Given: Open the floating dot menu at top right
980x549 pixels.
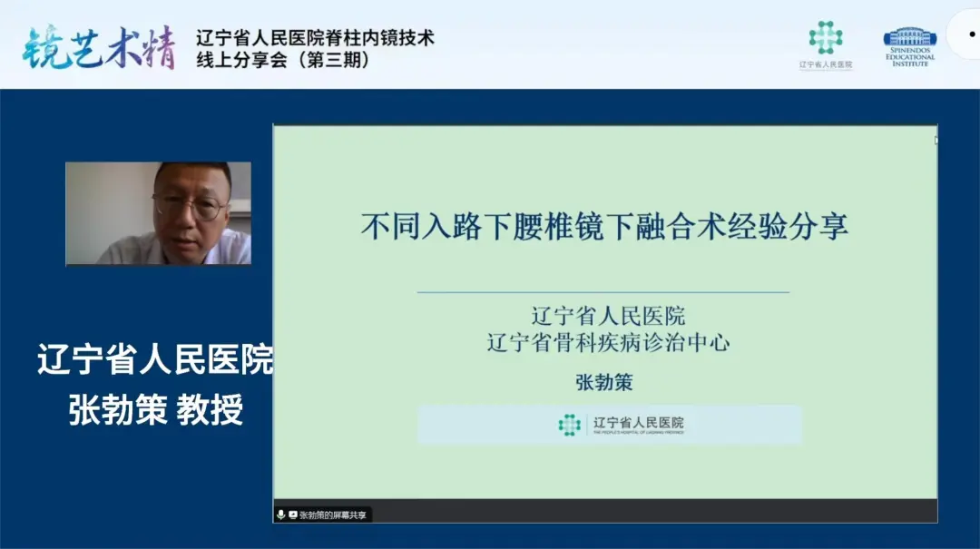Looking at the screenshot, I should (x=965, y=34).
